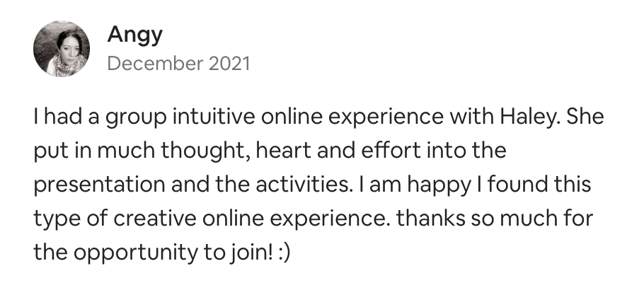The height and width of the screenshot is (307, 644).
Task: Click the phrase 'thanks so much for'
Action: pyautogui.click(x=494, y=219)
